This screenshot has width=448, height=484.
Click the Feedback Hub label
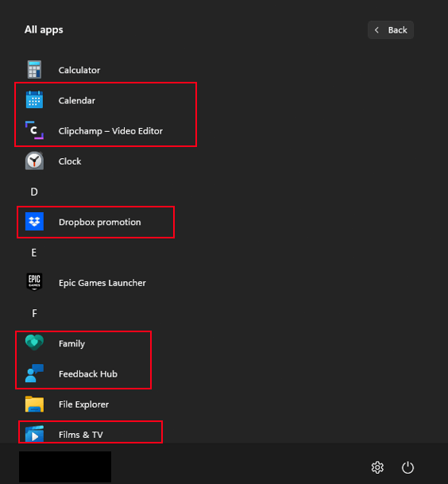click(x=88, y=374)
